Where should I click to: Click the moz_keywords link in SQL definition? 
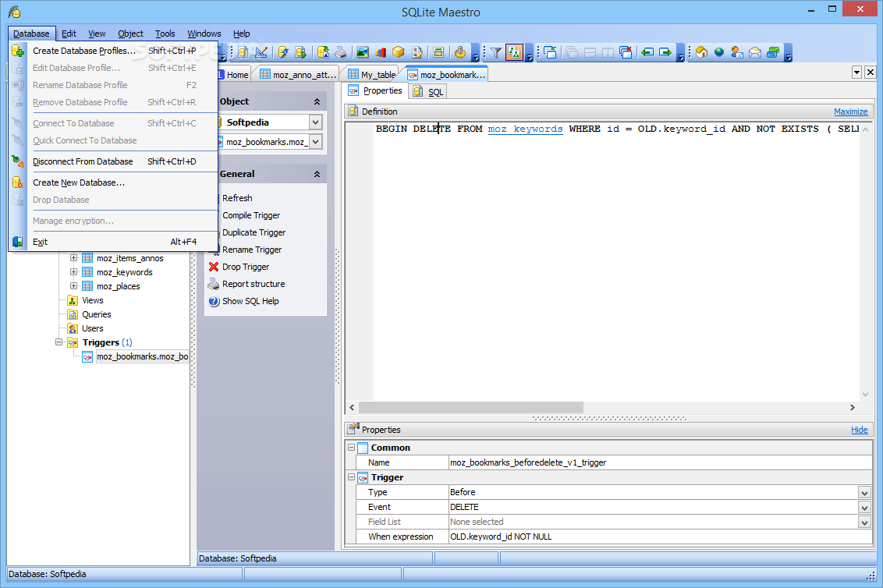(525, 129)
